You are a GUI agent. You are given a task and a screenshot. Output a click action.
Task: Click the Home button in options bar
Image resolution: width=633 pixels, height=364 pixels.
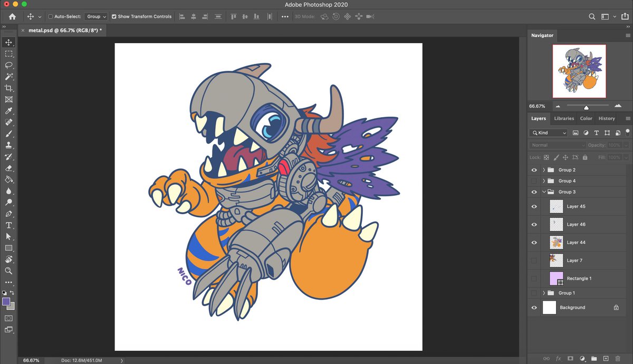tap(12, 16)
